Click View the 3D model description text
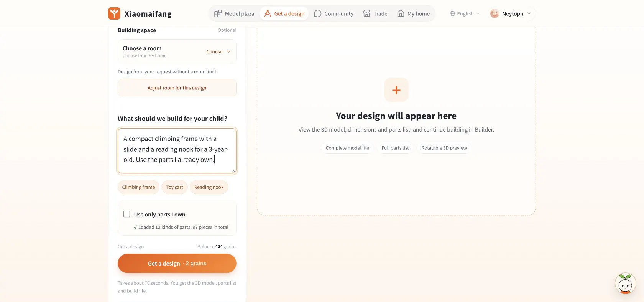Viewport: 644px width, 302px height. coord(396,130)
